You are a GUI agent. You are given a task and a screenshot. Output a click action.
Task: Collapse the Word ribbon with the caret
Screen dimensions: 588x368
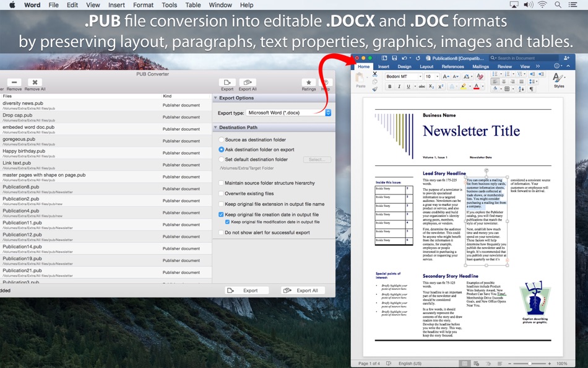(x=568, y=66)
